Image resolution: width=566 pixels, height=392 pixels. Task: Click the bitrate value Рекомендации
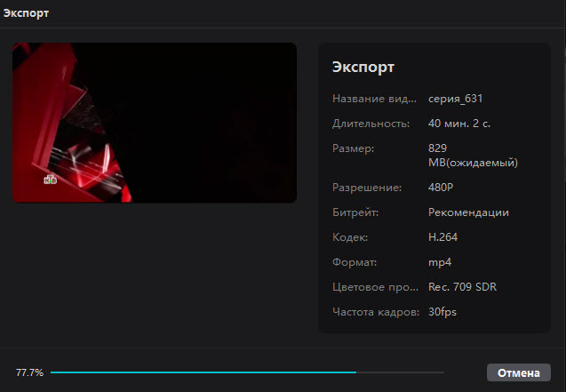tap(468, 212)
